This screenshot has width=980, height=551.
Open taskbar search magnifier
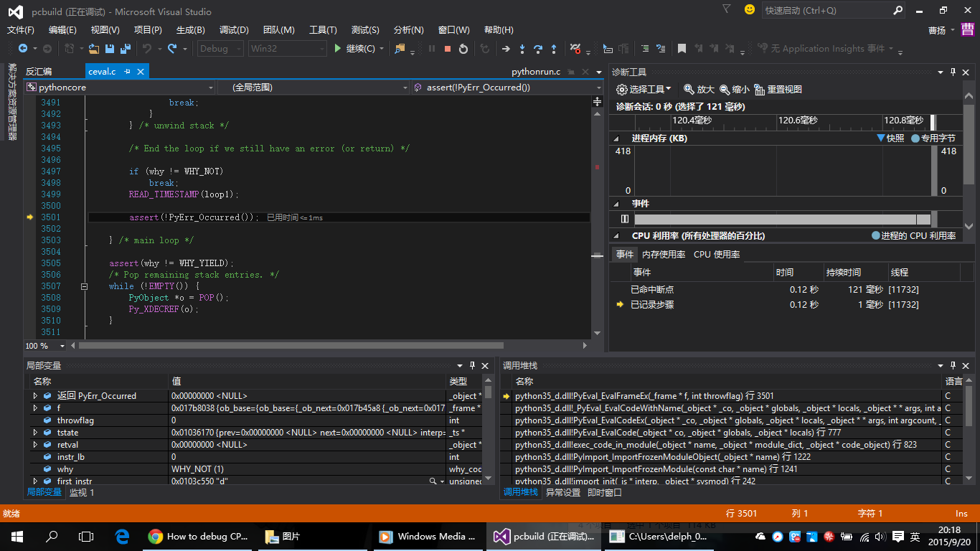[52, 536]
